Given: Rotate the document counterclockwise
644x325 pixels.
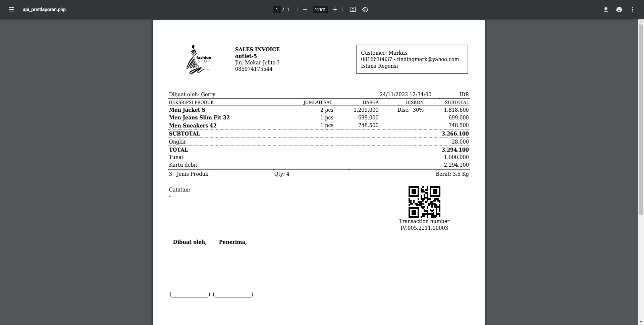Looking at the screenshot, I should click(x=365, y=9).
